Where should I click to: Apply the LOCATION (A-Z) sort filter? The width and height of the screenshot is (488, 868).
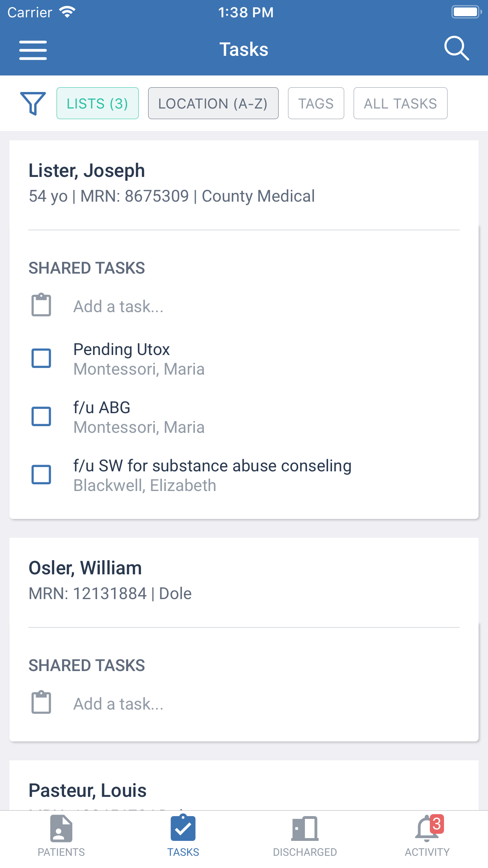(x=213, y=103)
